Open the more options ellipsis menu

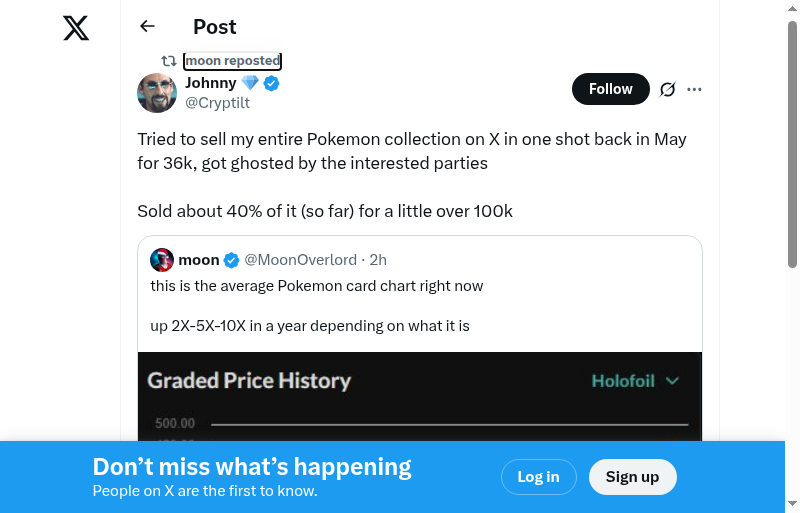695,89
